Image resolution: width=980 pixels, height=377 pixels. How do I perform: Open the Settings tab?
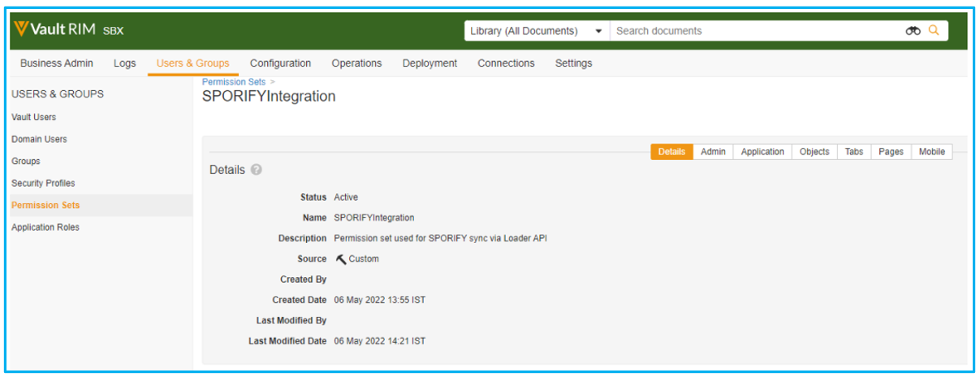coord(573,63)
